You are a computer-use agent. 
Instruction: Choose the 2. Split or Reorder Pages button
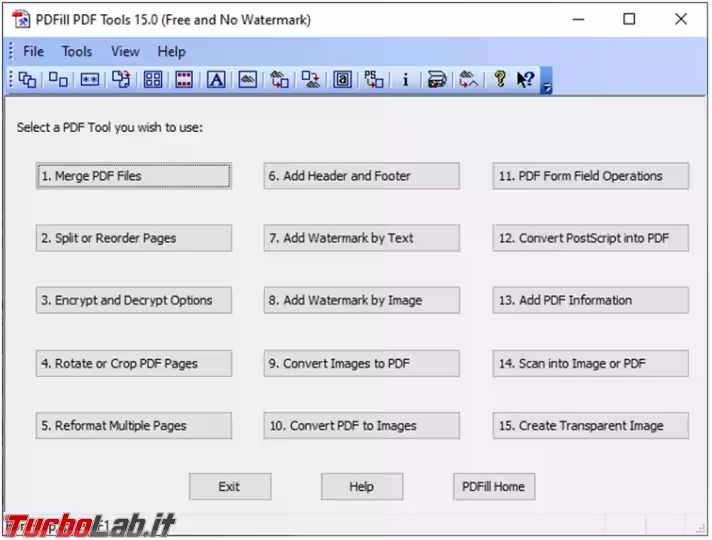pos(134,238)
